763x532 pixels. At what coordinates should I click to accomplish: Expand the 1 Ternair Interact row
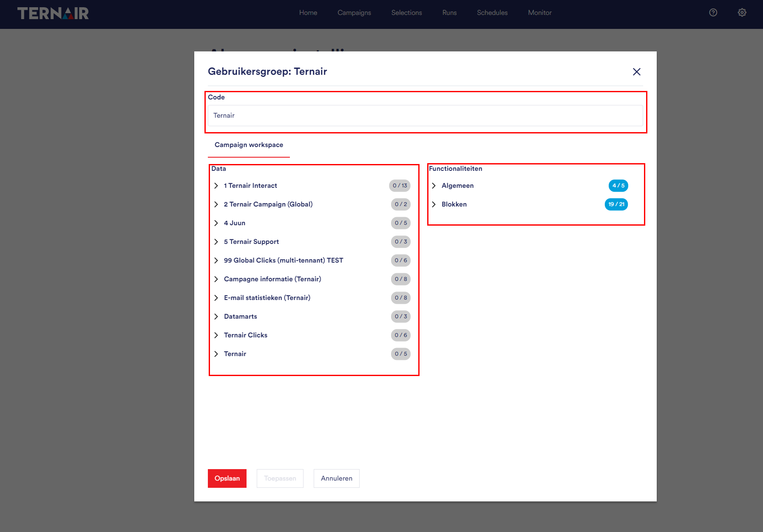pos(216,186)
